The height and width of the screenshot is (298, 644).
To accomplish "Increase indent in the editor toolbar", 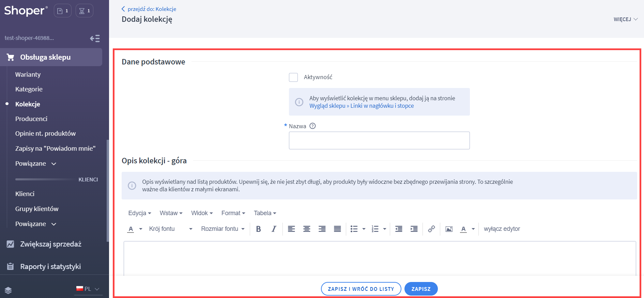I will pos(414,229).
